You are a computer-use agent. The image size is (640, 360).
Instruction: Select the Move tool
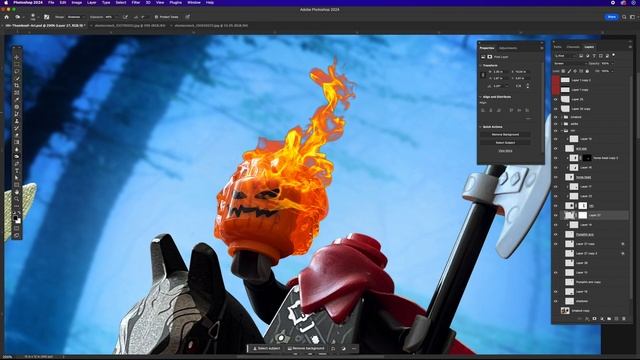coord(16,57)
